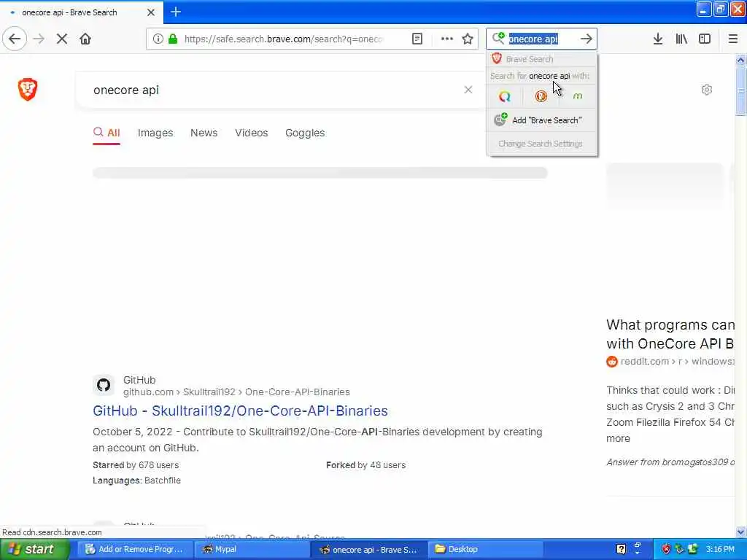Select the onecore api browser tab
Viewport: 747px width, 560px height.
[x=81, y=12]
